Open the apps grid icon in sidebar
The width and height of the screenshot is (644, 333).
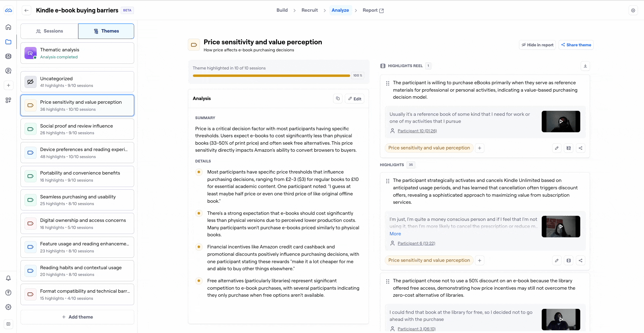8,100
